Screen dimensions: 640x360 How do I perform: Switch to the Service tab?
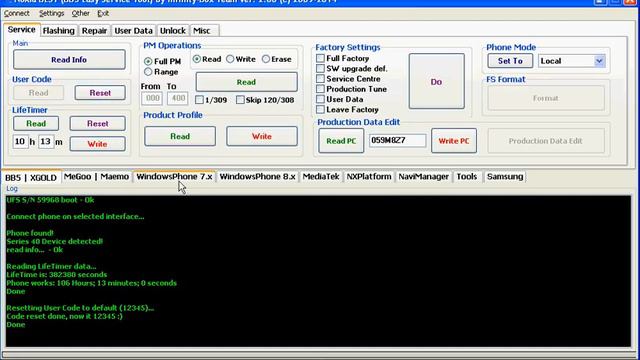tap(22, 30)
